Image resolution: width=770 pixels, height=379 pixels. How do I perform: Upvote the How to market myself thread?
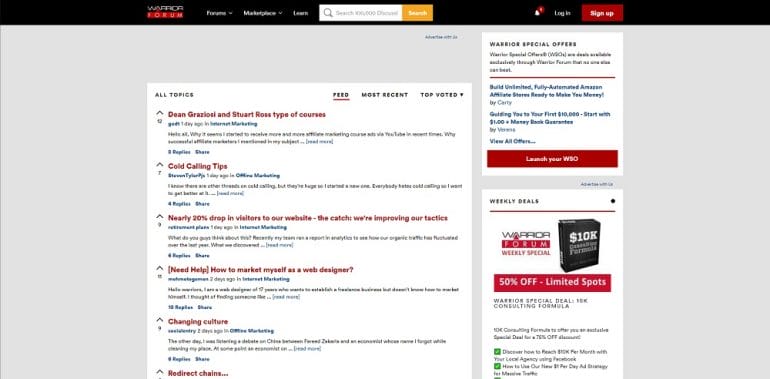pyautogui.click(x=160, y=269)
